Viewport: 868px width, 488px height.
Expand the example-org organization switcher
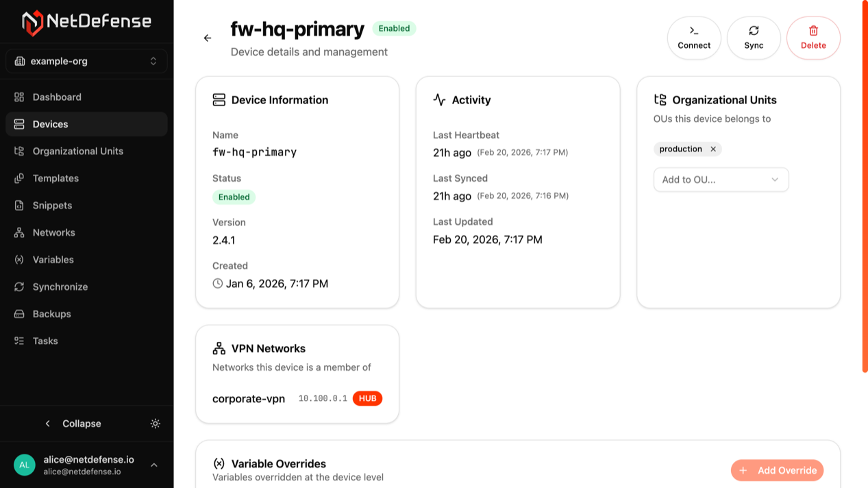[x=86, y=61]
